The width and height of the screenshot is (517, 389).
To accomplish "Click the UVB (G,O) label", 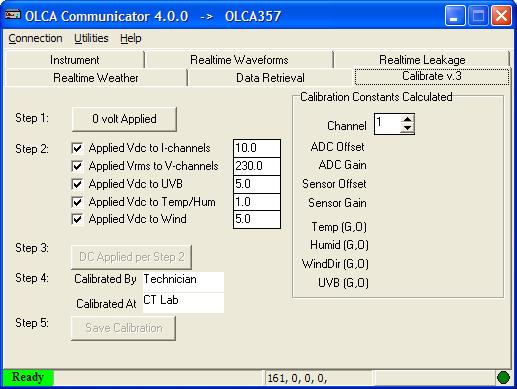I will (x=343, y=283).
